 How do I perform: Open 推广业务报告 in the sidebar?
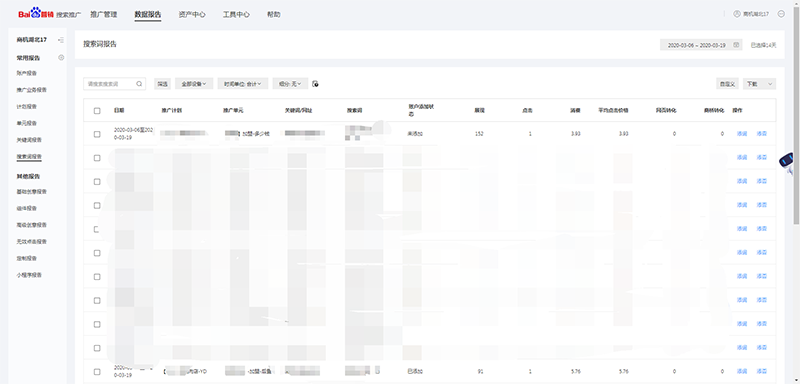click(32, 90)
